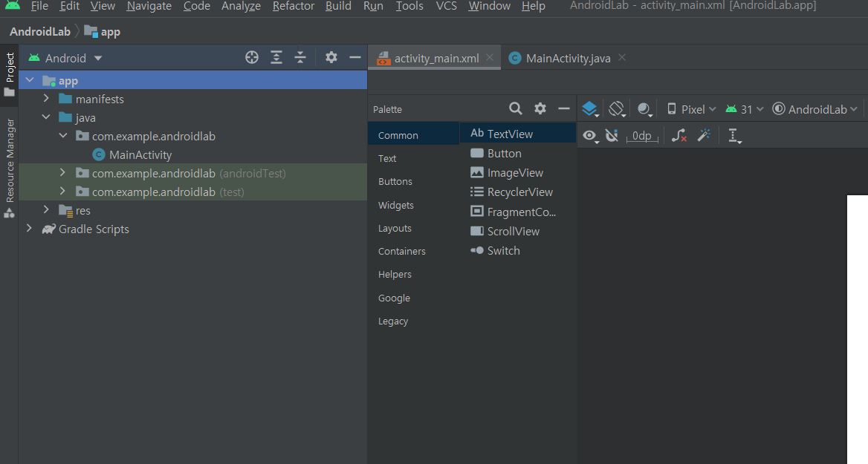The height and width of the screenshot is (464, 868).
Task: Open the VCS menu
Action: point(446,6)
